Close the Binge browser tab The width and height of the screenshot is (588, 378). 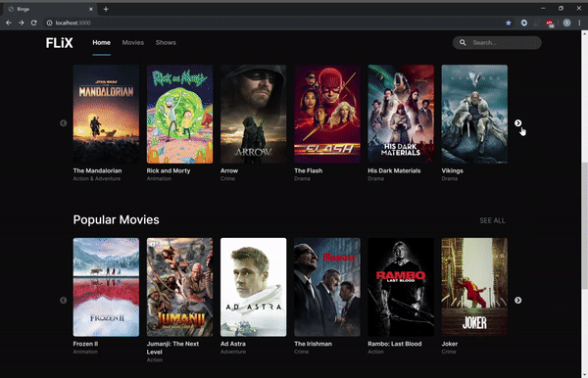pyautogui.click(x=91, y=9)
